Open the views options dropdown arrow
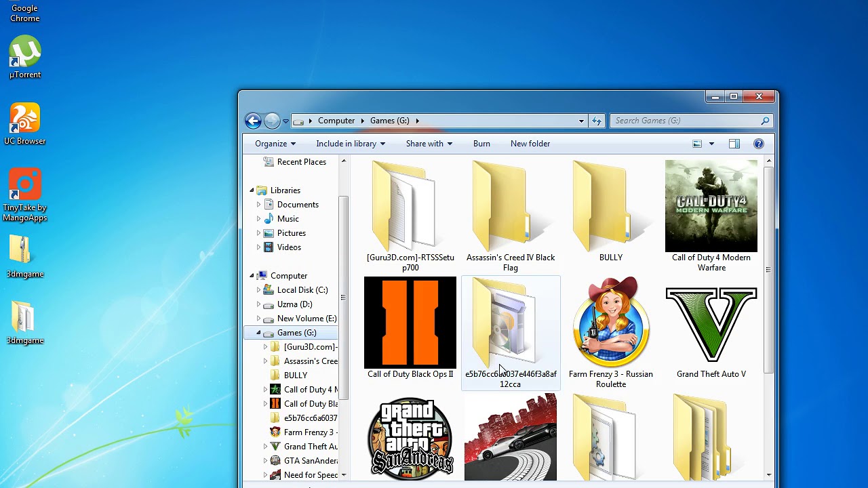Screen dimensions: 868x488 [711, 144]
